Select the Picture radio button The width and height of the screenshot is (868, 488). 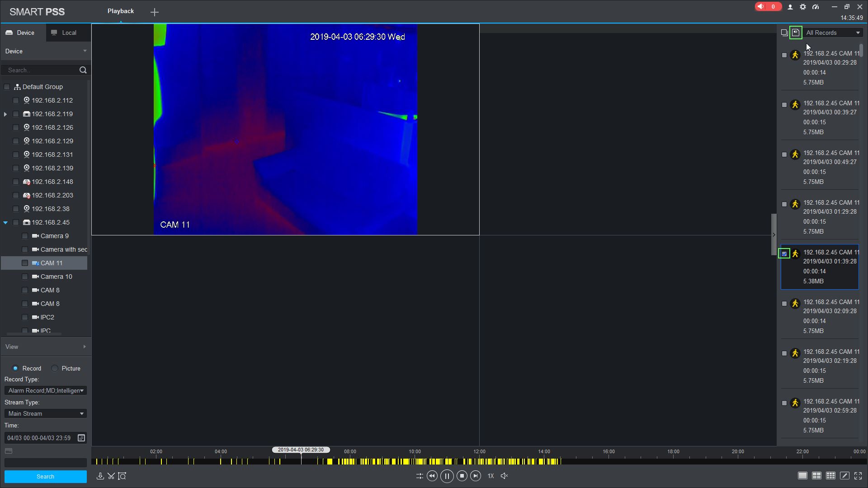coord(55,368)
